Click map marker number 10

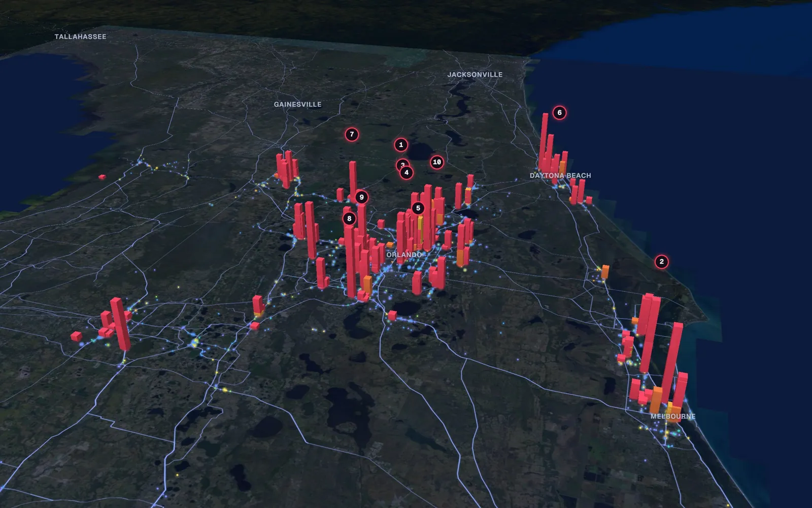(437, 162)
